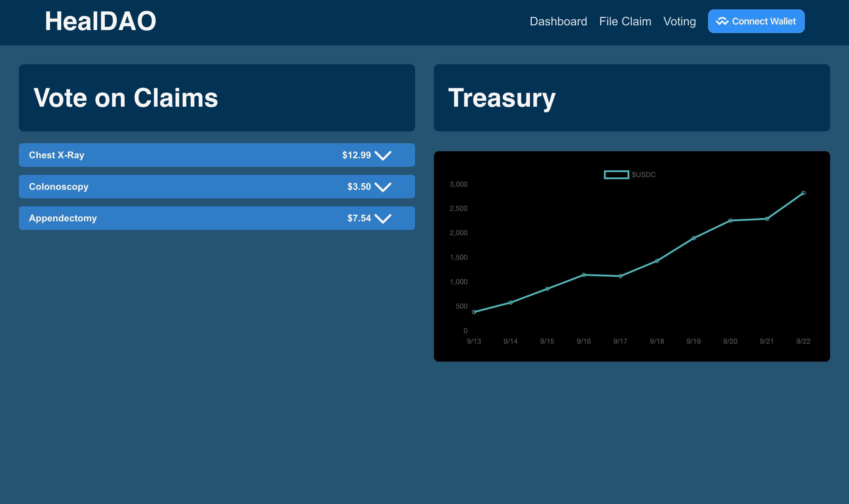Select the Chest X-Ray claim title
The height and width of the screenshot is (504, 849).
57,155
